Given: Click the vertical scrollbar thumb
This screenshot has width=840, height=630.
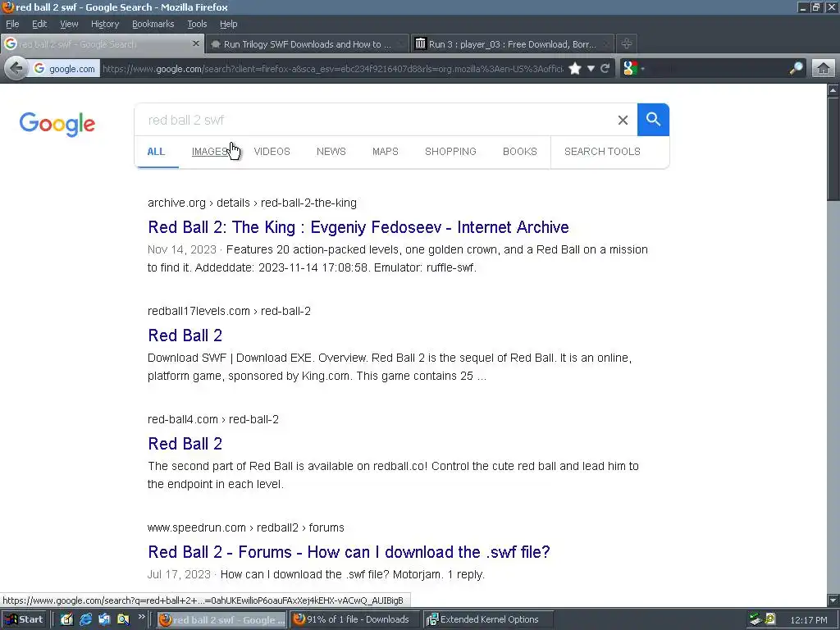Looking at the screenshot, I should 833,148.
